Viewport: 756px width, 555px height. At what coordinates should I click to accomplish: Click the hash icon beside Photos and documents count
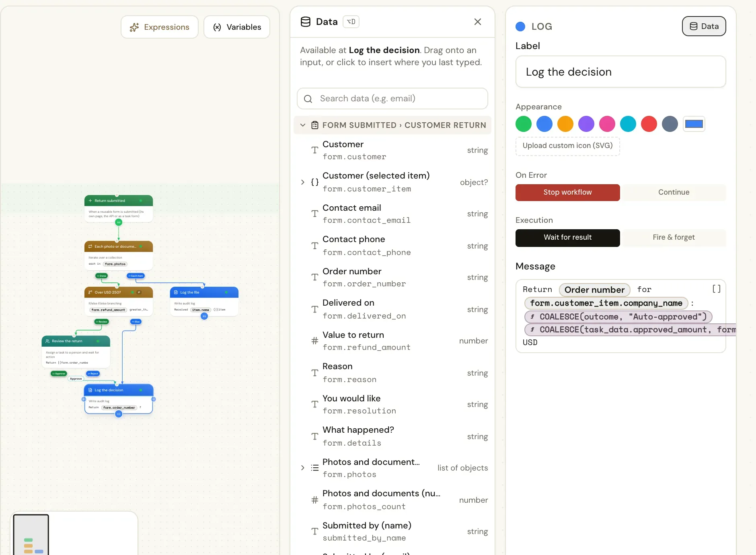coord(315,500)
